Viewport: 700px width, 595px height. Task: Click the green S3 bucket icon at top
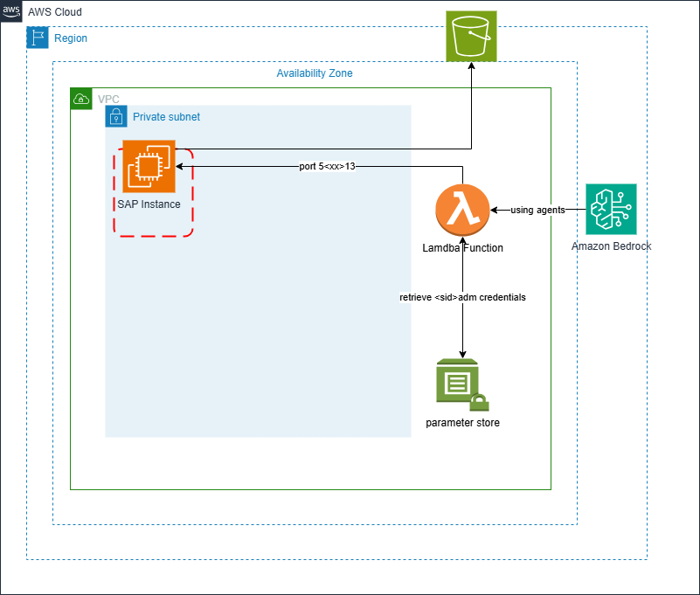[x=471, y=36]
